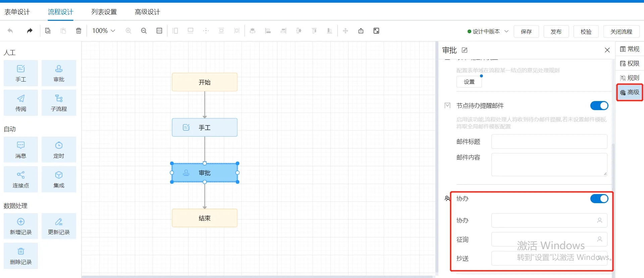Click the zoom out magnifier icon
644x278 pixels.
click(x=144, y=31)
